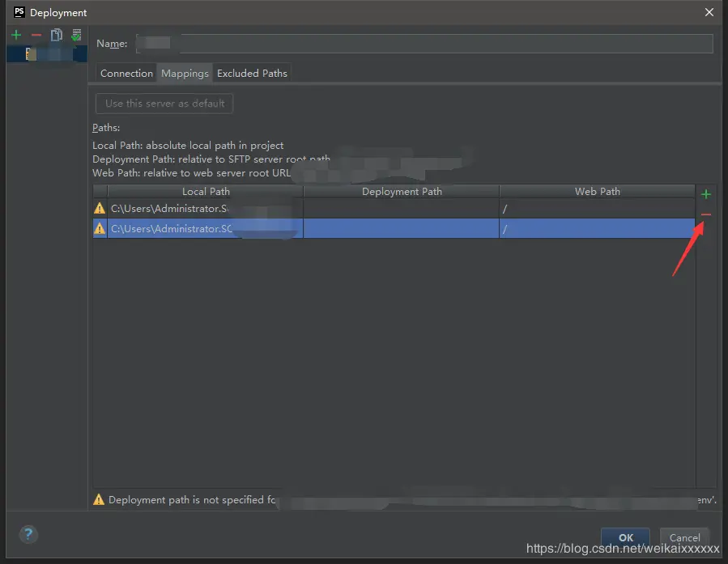
Task: Open help with the question mark button
Action: click(28, 534)
